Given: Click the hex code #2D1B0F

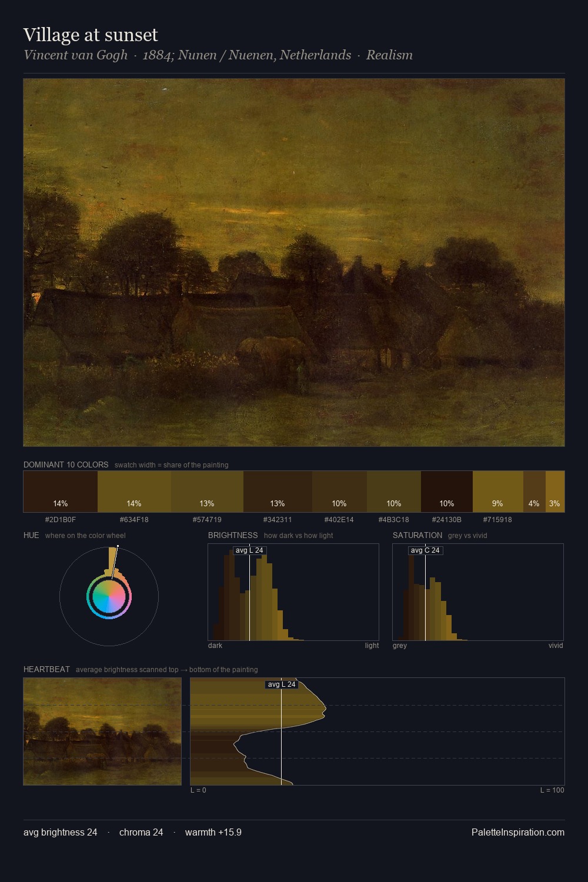Looking at the screenshot, I should tap(61, 520).
